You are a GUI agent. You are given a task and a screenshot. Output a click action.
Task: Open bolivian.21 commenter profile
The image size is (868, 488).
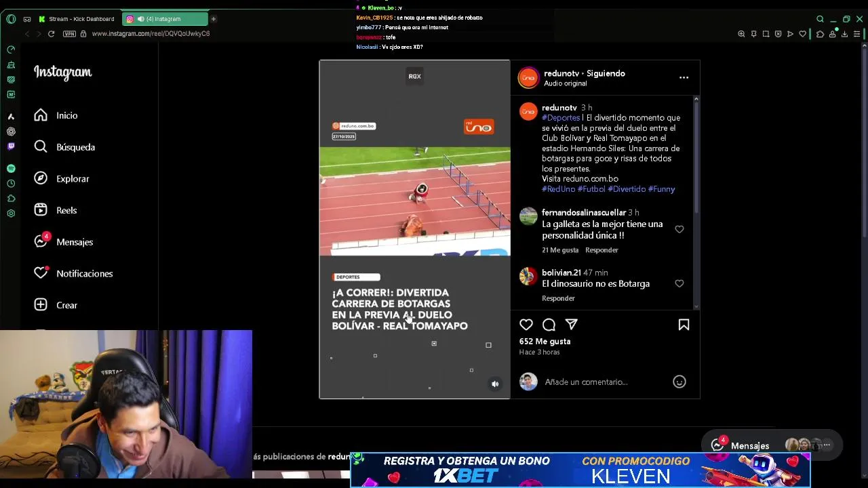(x=561, y=272)
